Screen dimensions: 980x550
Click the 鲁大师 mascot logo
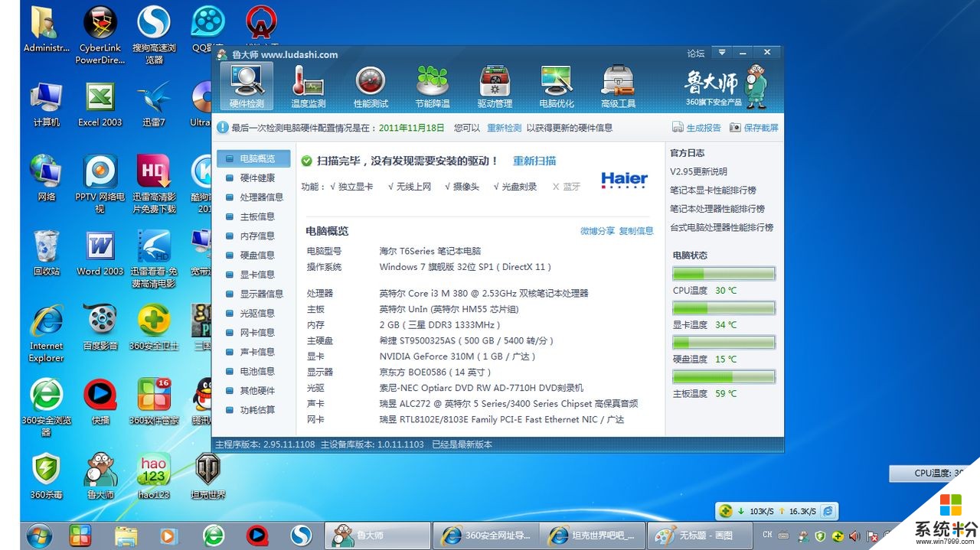coord(755,86)
